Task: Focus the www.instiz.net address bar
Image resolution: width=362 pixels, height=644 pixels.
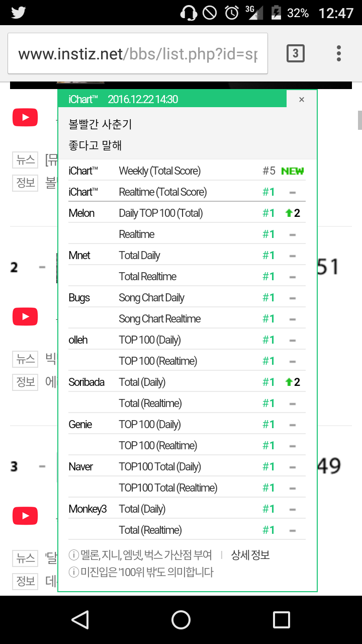Action: point(138,54)
